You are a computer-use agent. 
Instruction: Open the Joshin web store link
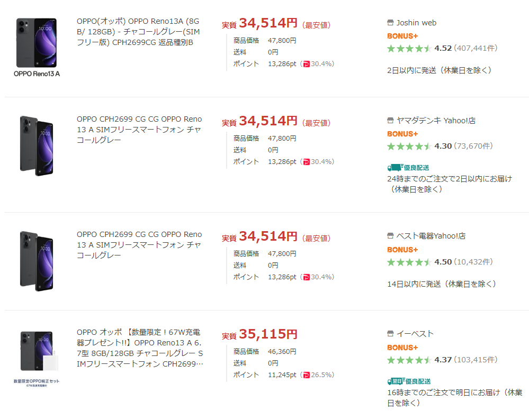point(417,23)
